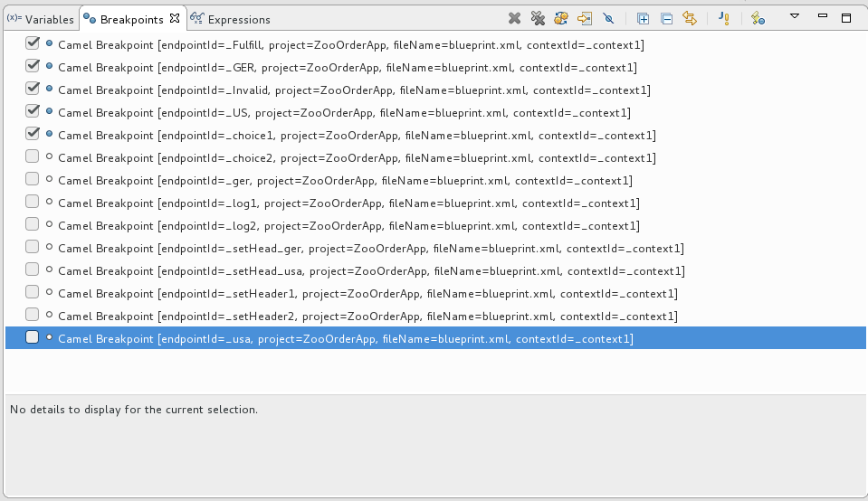This screenshot has height=501, width=868.
Task: Toggle Skip All Breakpoints icon
Action: click(x=609, y=18)
